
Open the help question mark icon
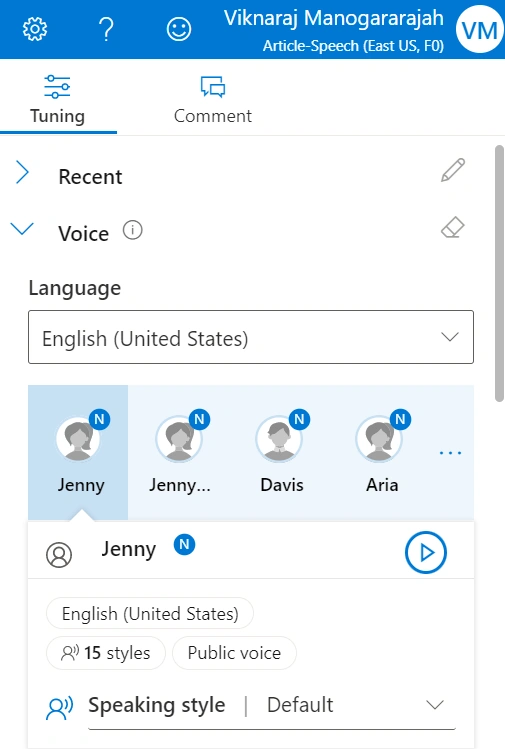pyautogui.click(x=107, y=29)
